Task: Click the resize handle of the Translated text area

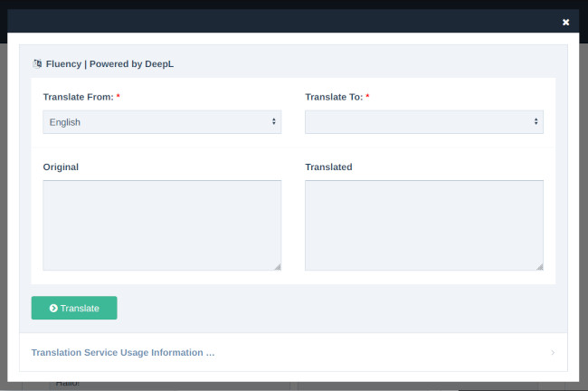Action: [540, 267]
